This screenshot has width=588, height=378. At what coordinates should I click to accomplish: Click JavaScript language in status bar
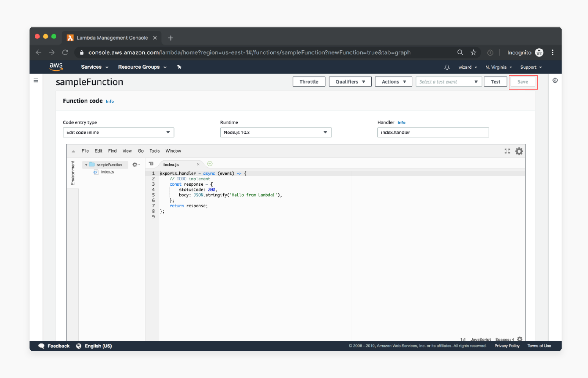tap(480, 339)
